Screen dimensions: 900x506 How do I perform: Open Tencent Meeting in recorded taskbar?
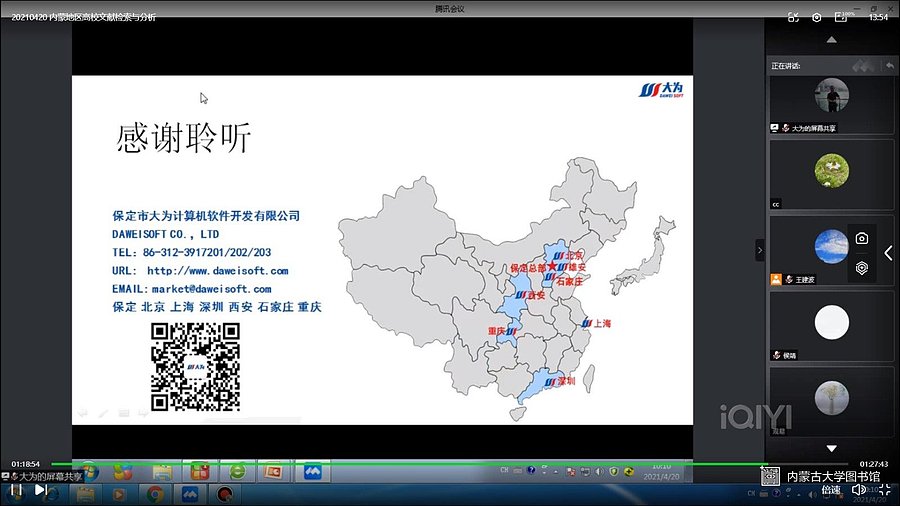(x=312, y=472)
